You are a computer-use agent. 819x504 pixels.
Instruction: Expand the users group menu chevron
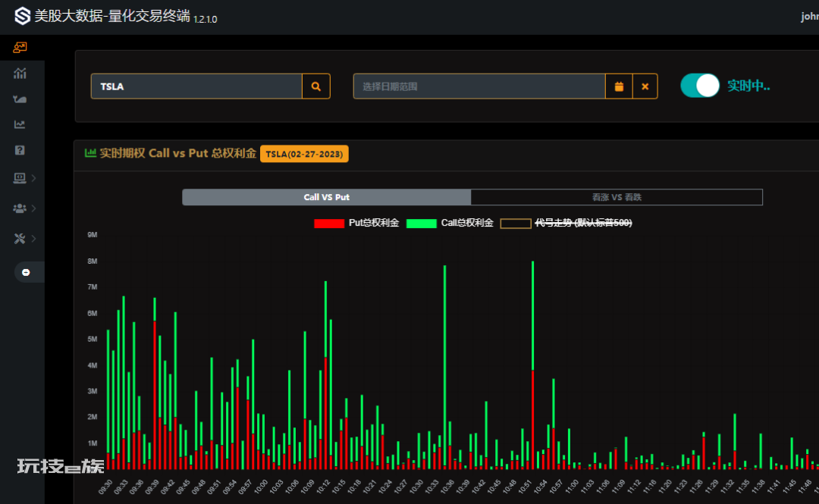(x=34, y=208)
